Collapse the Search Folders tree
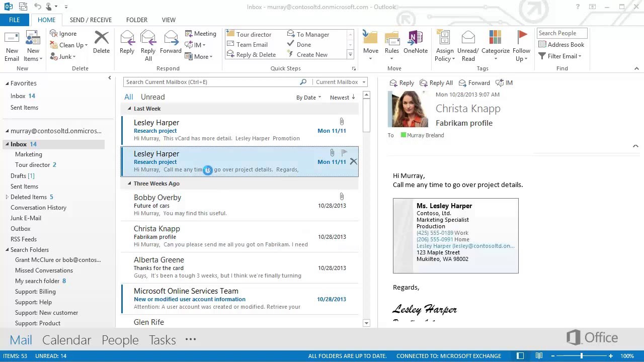The image size is (644, 362). pyautogui.click(x=7, y=250)
